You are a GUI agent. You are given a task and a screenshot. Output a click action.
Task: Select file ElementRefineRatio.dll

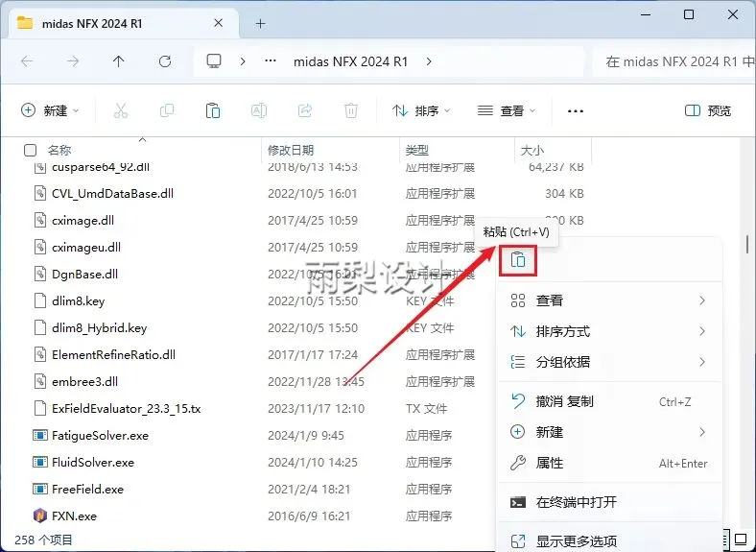(x=114, y=354)
